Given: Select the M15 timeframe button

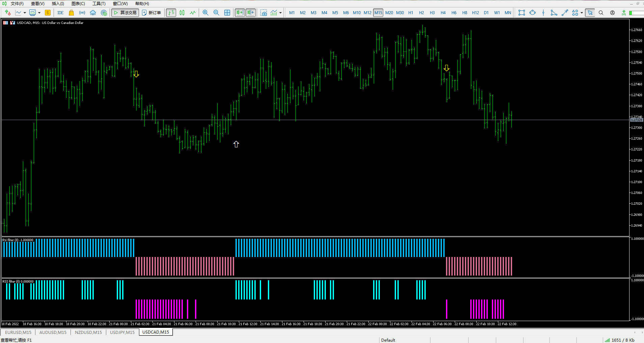Looking at the screenshot, I should coord(378,13).
